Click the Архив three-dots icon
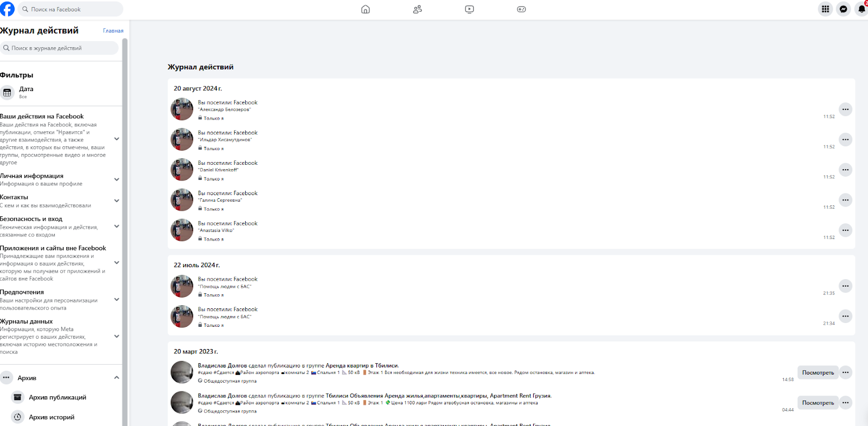 point(6,378)
